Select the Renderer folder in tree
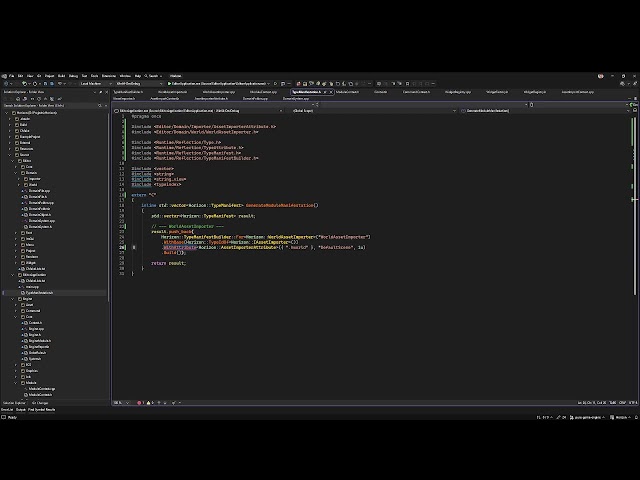 tap(32, 257)
